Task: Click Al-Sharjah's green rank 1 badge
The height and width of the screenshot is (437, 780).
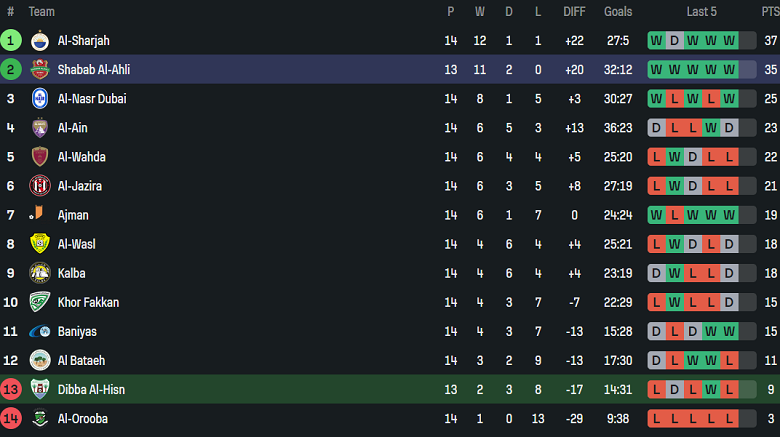Action: 11,41
